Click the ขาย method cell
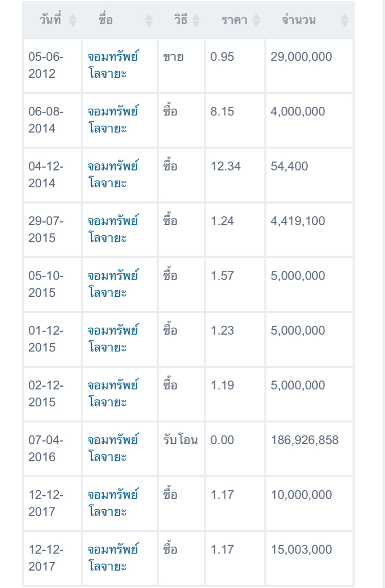Viewport: 385px width, 588px height. click(173, 57)
